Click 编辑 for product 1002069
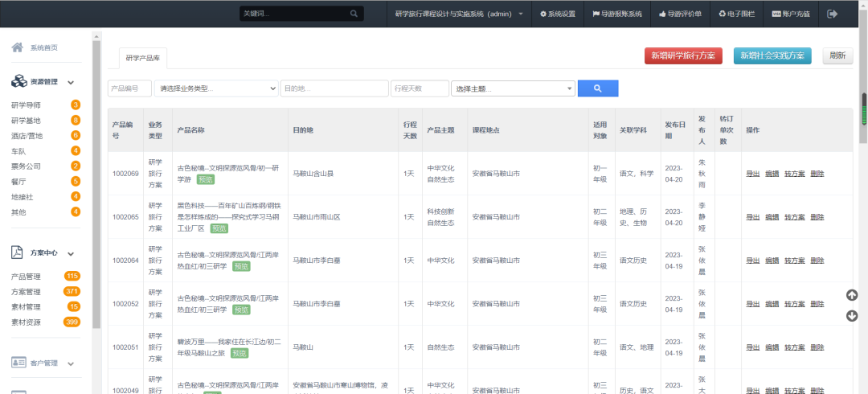 [772, 174]
